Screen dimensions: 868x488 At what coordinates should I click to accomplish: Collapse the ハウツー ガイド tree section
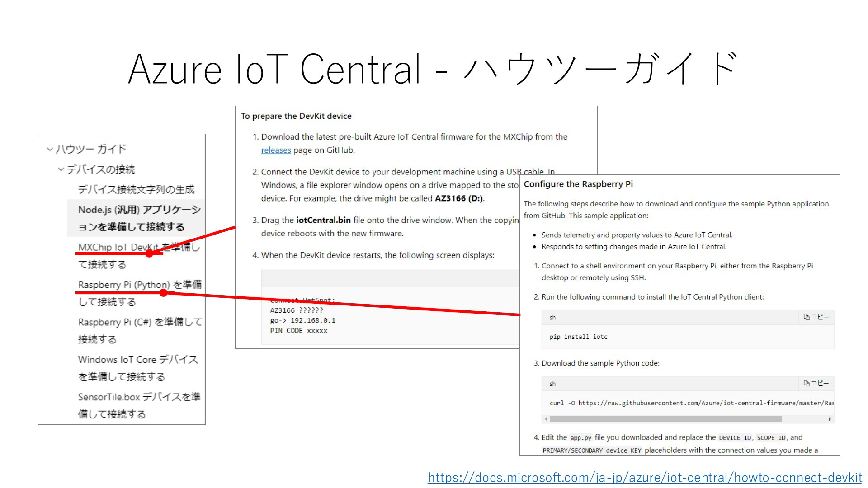click(50, 149)
